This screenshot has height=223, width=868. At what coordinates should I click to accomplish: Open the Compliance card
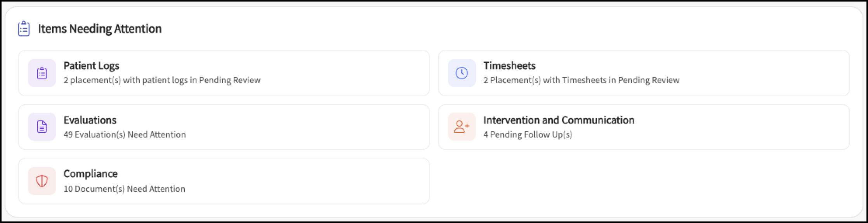click(x=224, y=181)
